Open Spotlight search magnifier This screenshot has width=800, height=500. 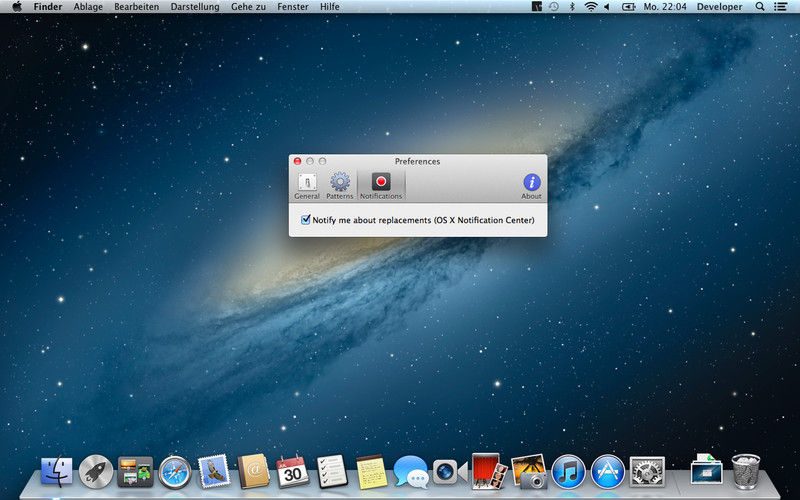click(760, 7)
